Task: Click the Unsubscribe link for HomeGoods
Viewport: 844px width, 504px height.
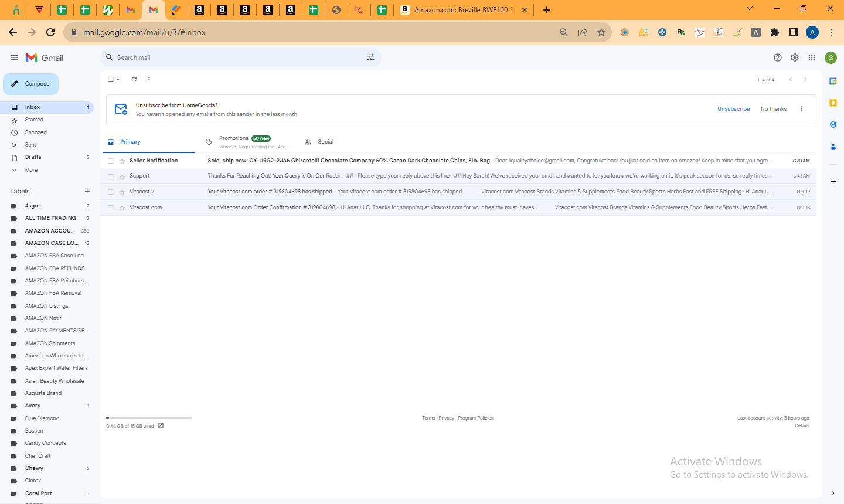Action: click(734, 109)
